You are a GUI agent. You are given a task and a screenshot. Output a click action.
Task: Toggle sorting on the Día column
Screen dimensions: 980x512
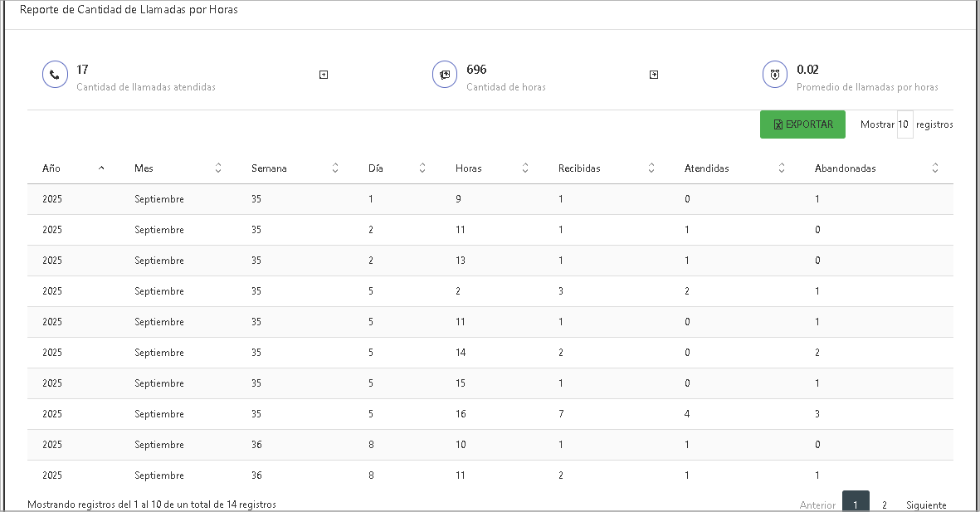(422, 168)
